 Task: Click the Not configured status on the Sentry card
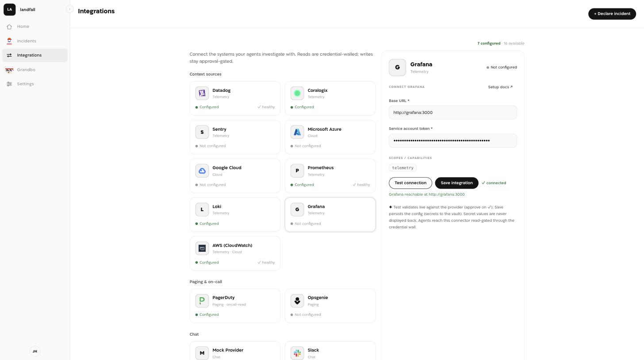[x=211, y=146]
